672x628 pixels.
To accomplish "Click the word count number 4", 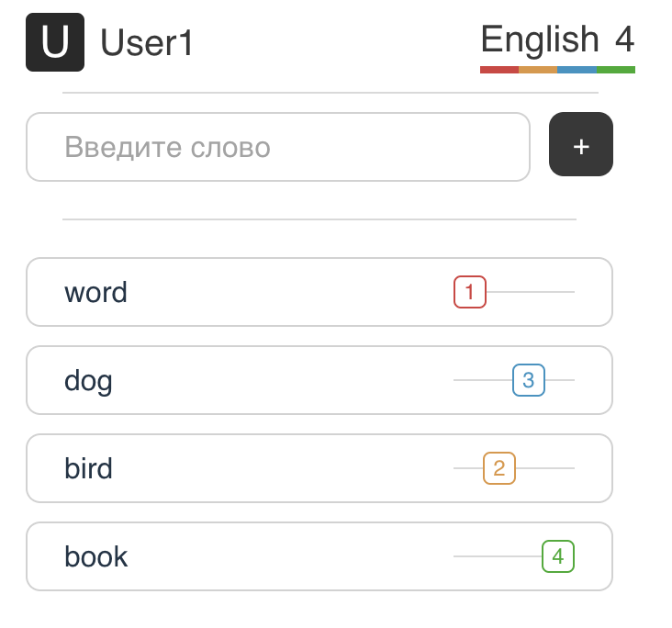I will tap(624, 39).
